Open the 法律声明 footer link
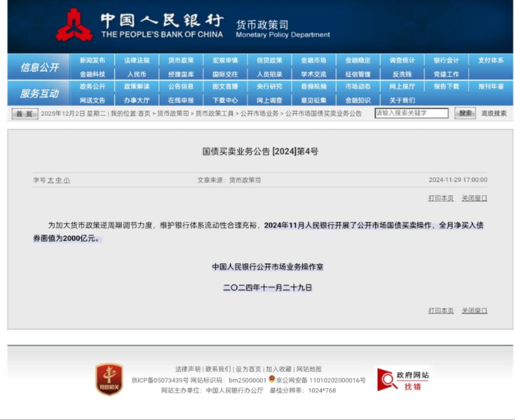 tap(188, 369)
